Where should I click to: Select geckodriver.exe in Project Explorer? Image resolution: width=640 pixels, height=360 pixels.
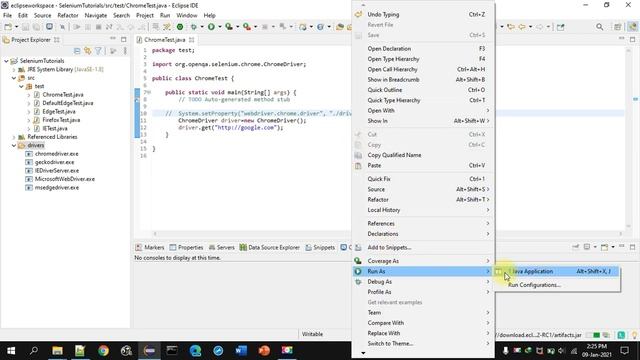(54, 162)
